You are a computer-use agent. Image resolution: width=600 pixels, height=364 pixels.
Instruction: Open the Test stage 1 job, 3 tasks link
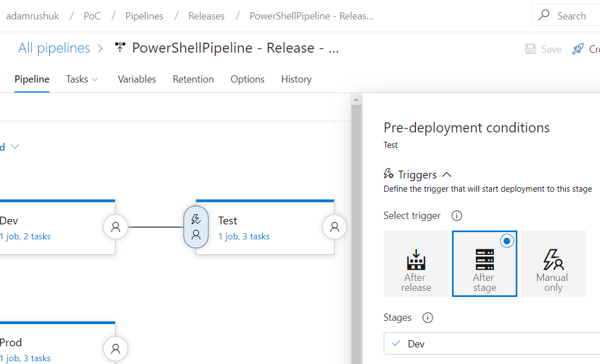pyautogui.click(x=244, y=237)
